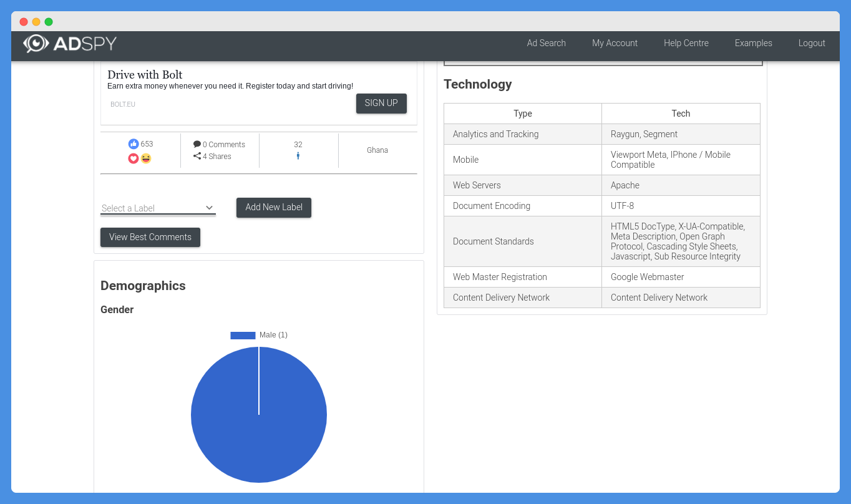This screenshot has width=851, height=504.
Task: Click the thumbs-up like reaction icon
Action: (134, 143)
